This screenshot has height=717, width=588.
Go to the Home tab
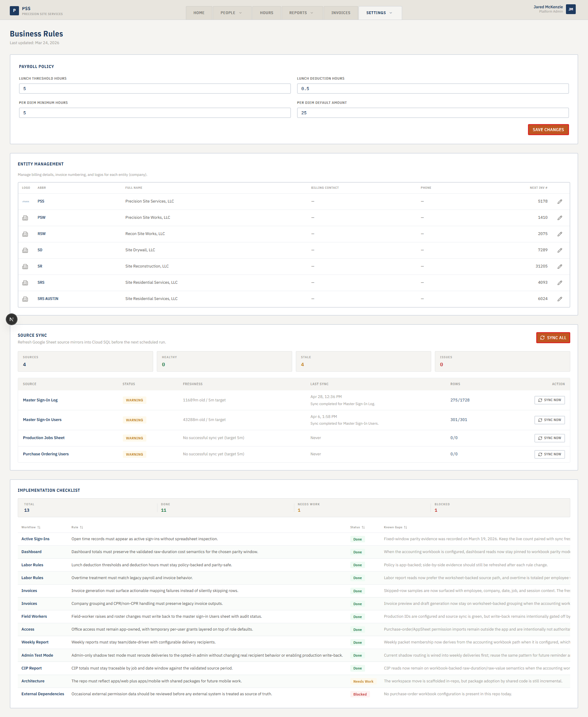(x=199, y=13)
